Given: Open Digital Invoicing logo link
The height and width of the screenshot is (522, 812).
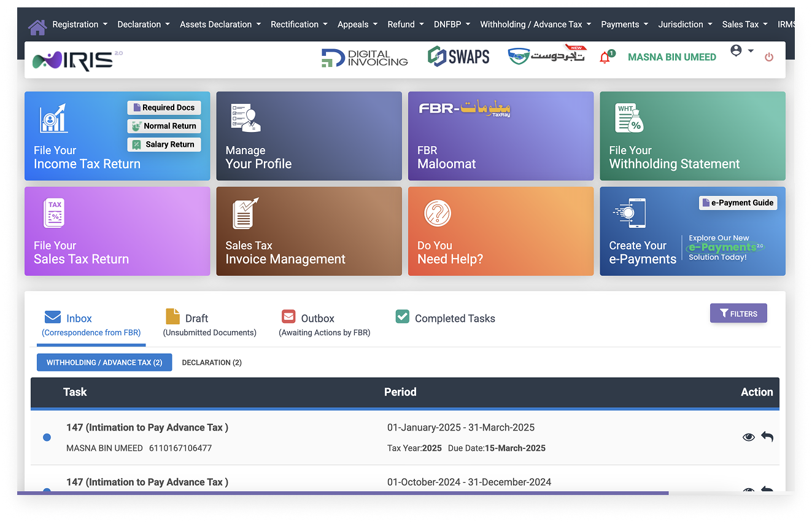Looking at the screenshot, I should pos(365,58).
